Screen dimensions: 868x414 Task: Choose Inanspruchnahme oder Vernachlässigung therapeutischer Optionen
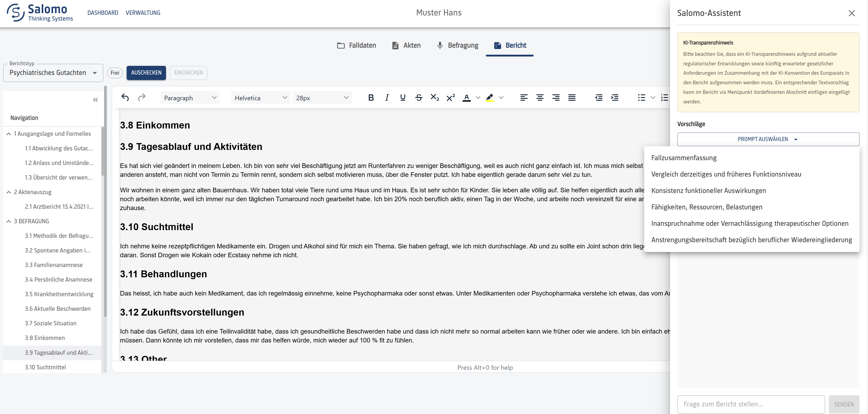(x=751, y=224)
